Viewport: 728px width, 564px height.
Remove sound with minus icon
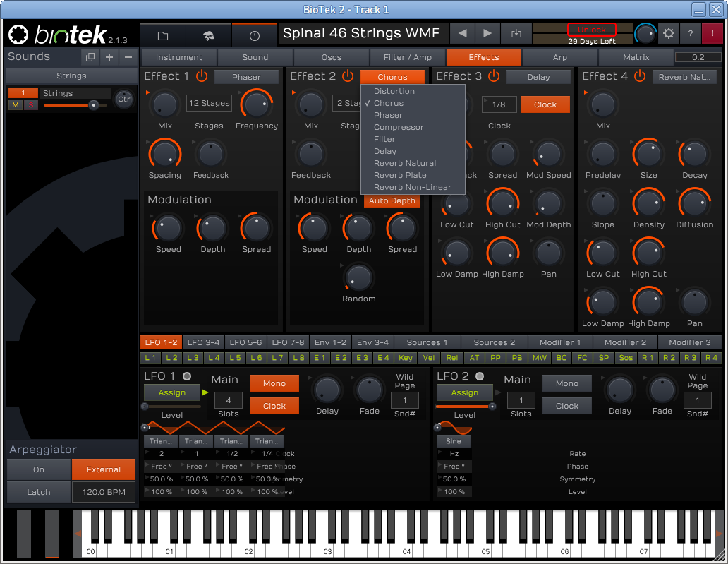click(x=128, y=57)
